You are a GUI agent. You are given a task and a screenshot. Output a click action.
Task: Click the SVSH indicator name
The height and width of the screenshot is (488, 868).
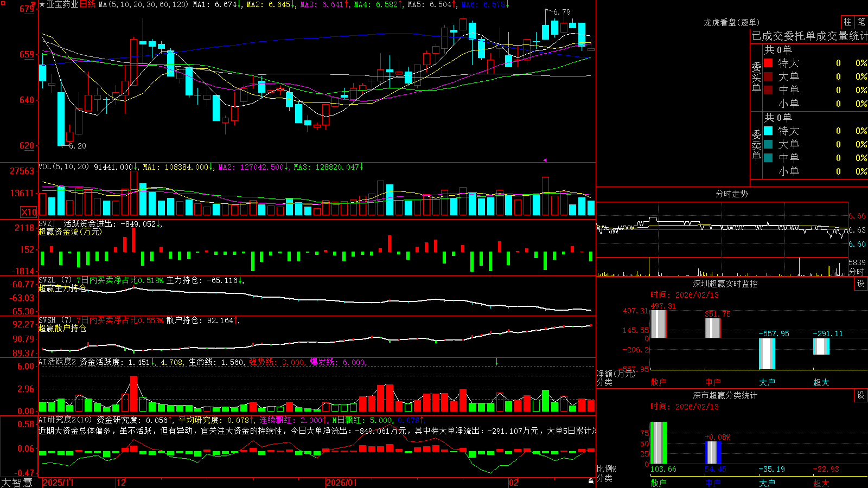[x=47, y=320]
